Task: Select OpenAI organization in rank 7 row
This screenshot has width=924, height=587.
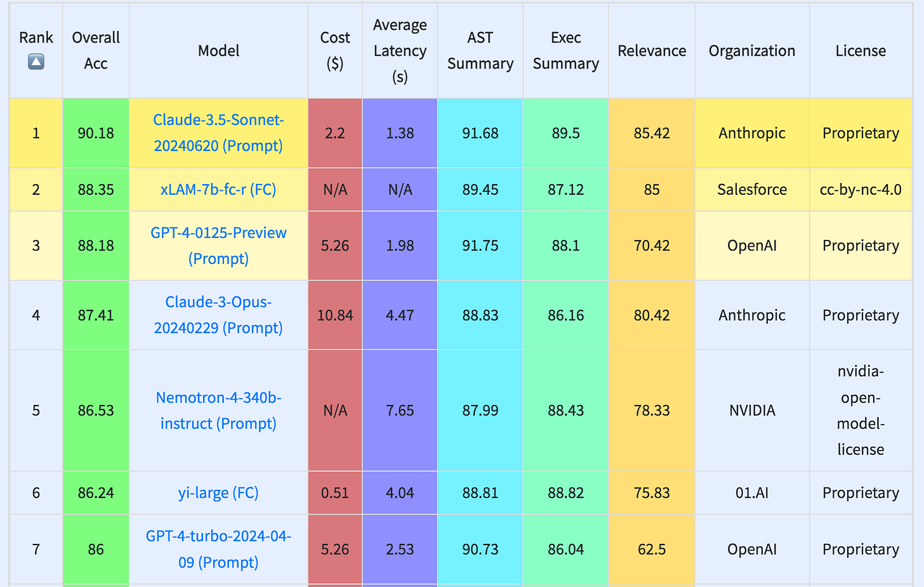Action: coord(752,549)
